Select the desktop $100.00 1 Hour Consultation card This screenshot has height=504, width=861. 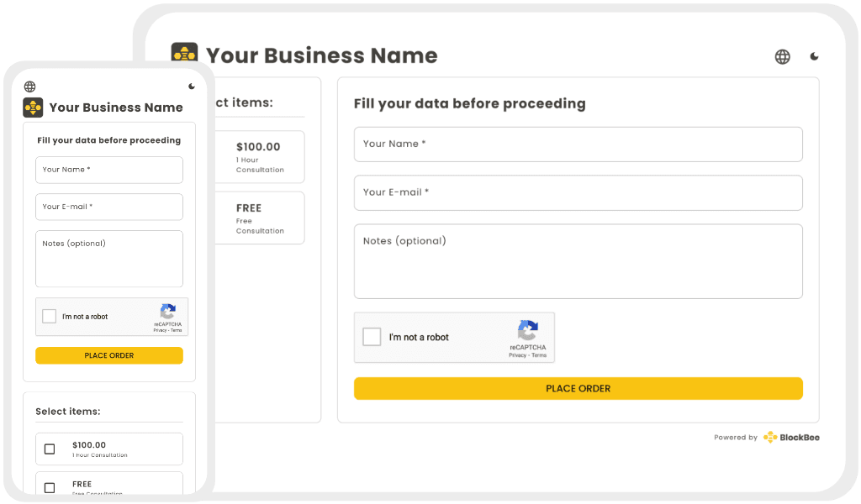[259, 157]
